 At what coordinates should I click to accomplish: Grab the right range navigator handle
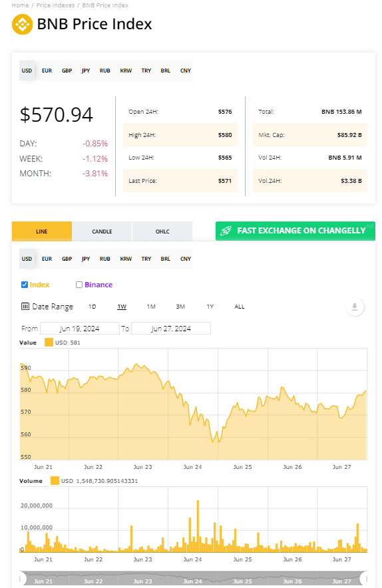pos(364,579)
